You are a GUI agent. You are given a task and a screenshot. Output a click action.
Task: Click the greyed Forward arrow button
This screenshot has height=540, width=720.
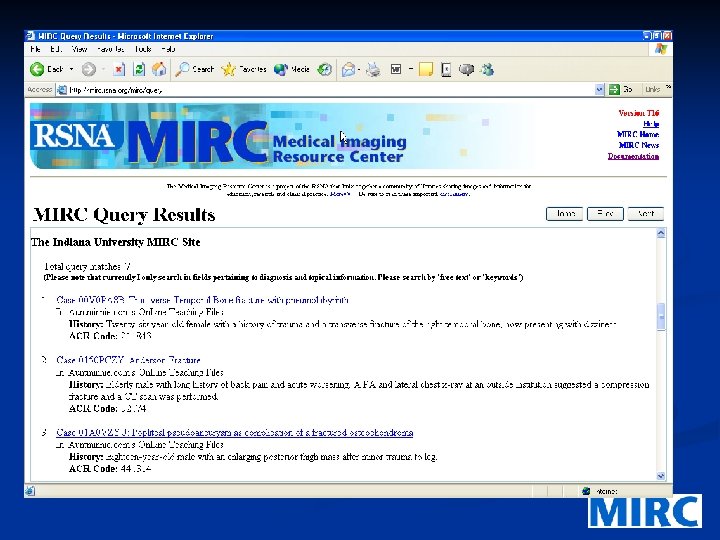(89, 69)
